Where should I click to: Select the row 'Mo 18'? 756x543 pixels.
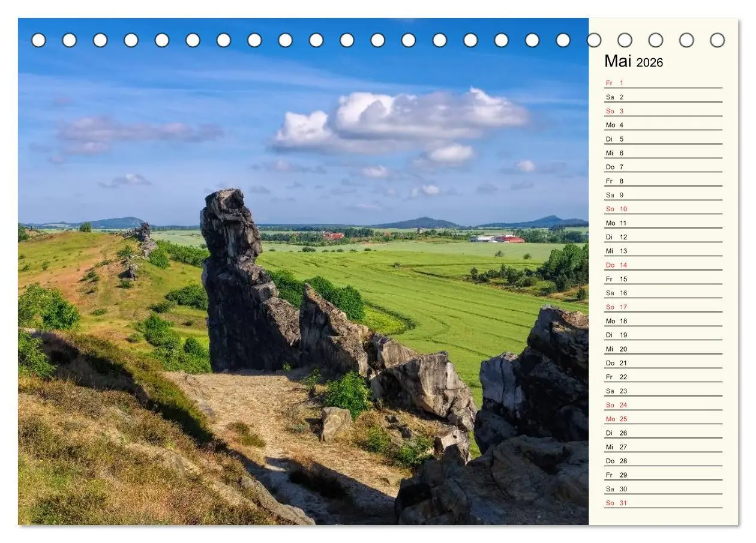(664, 321)
